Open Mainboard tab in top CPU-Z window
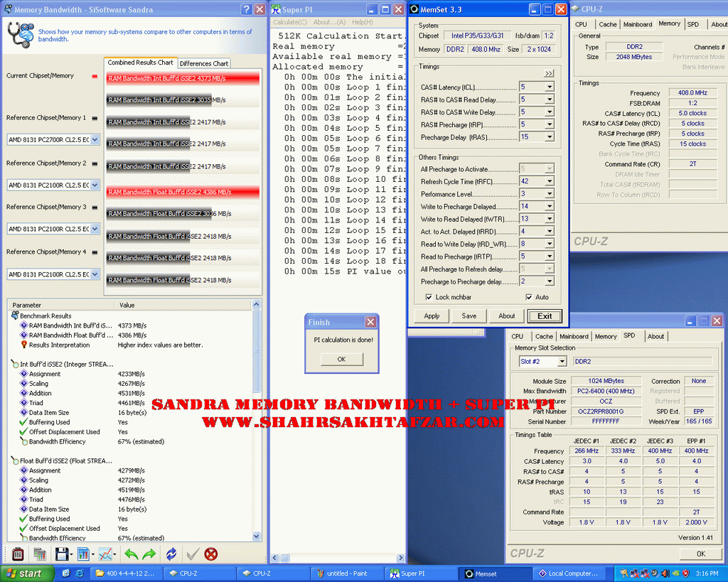This screenshot has width=728, height=582. 638,24
